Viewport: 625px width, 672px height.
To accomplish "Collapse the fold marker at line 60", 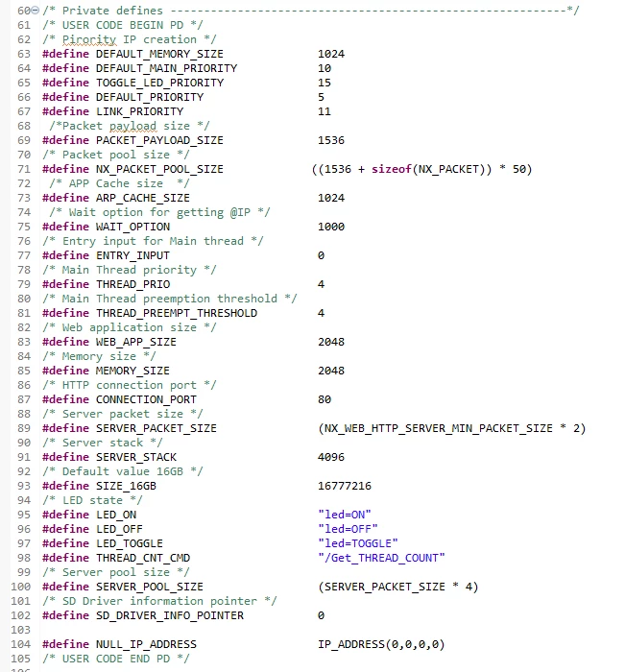I will coord(36,11).
